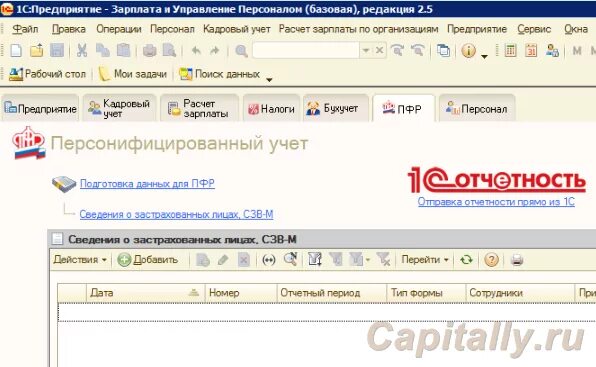596x367 pixels.
Task: Click the Find magnifier icon in main toolbar
Action: pyautogui.click(x=241, y=50)
